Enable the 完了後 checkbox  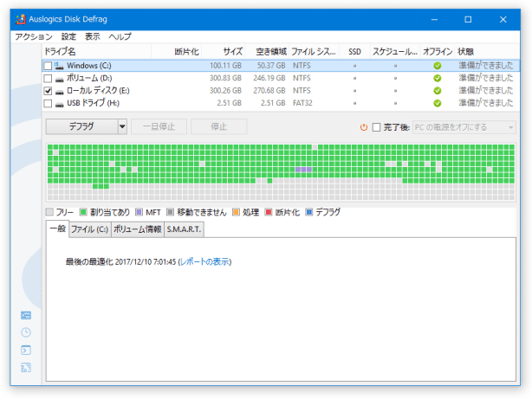pos(376,127)
